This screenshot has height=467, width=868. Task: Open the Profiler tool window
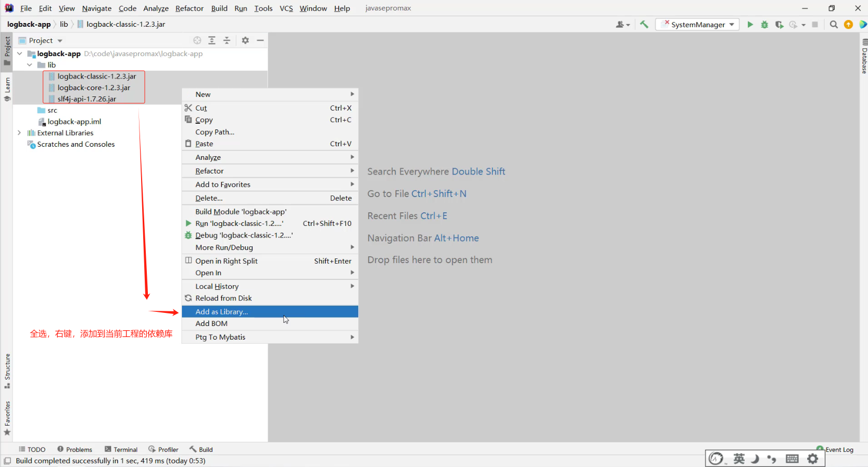[163, 450]
